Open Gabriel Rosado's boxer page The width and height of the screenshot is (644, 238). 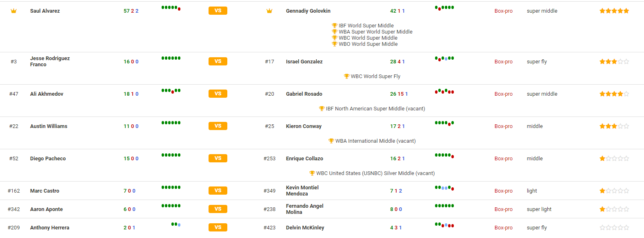tap(304, 94)
